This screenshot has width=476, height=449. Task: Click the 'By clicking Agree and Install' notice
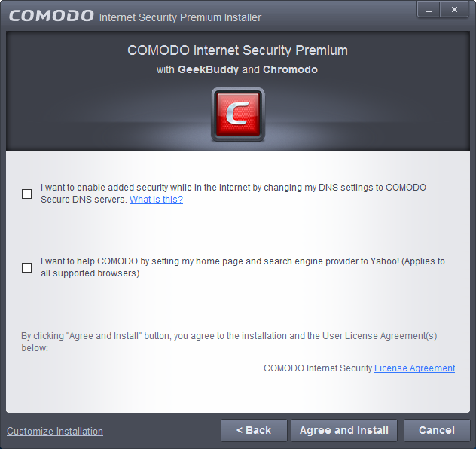pos(229,341)
